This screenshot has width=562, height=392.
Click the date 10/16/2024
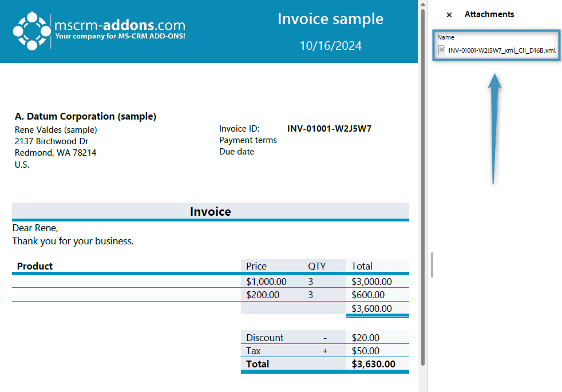click(330, 46)
